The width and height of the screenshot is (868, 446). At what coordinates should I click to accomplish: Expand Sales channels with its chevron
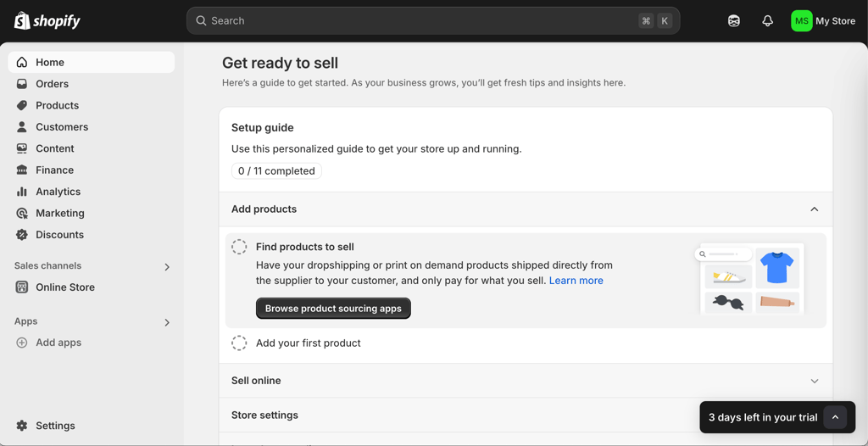pos(167,267)
